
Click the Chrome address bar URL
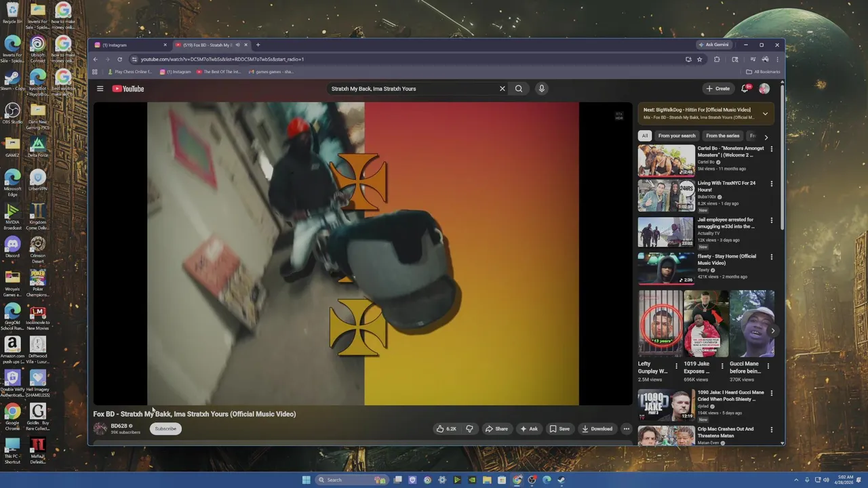pyautogui.click(x=222, y=59)
